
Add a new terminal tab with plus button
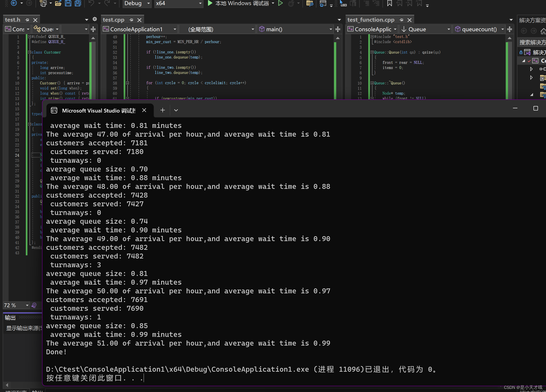pyautogui.click(x=162, y=110)
